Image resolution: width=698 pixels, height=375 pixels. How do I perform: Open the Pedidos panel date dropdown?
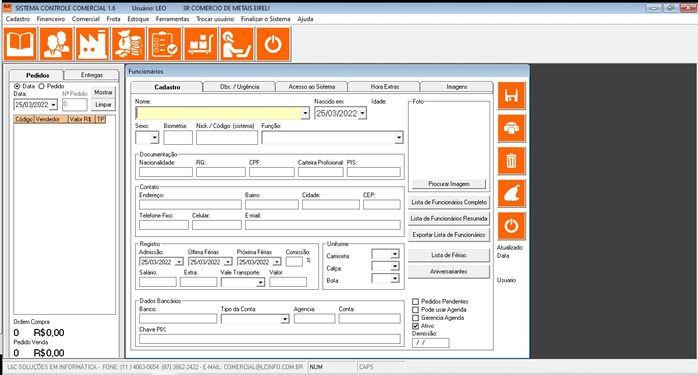(x=53, y=105)
